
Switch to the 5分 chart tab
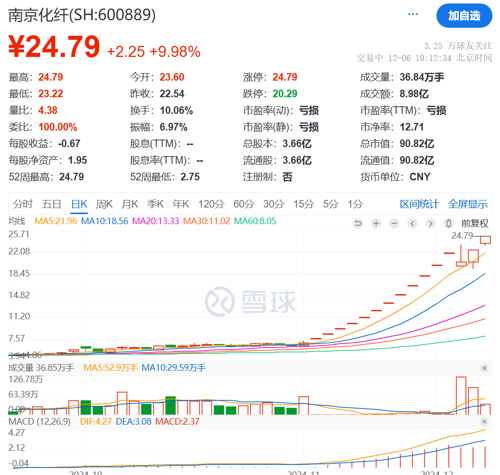[331, 204]
